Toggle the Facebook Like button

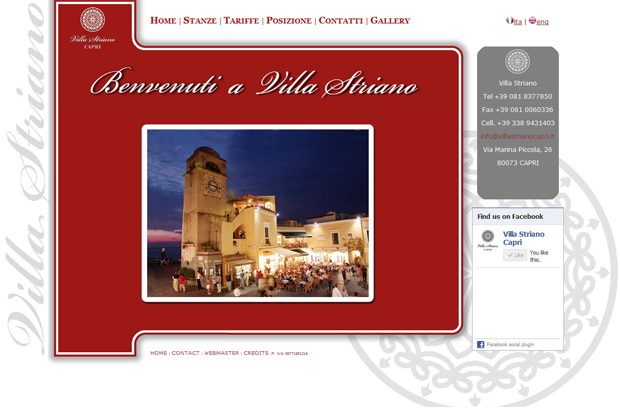[x=515, y=255]
